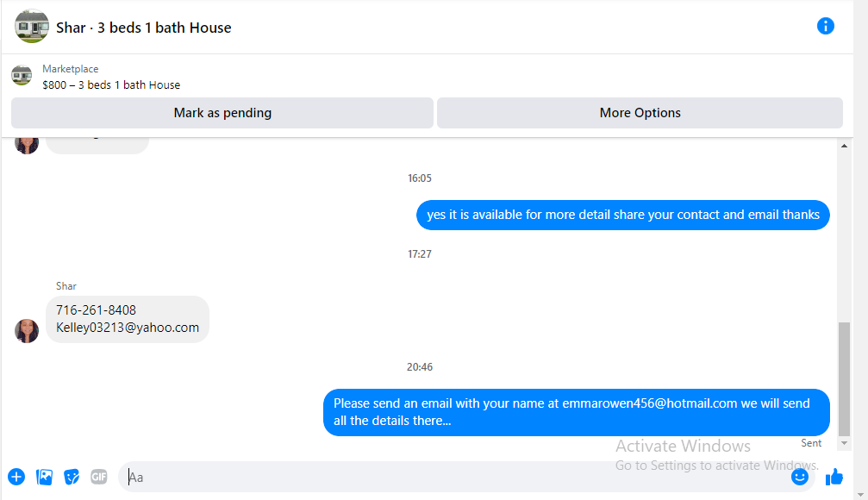Click the Kelley03213@yahoo.com message bubble

pyautogui.click(x=128, y=319)
